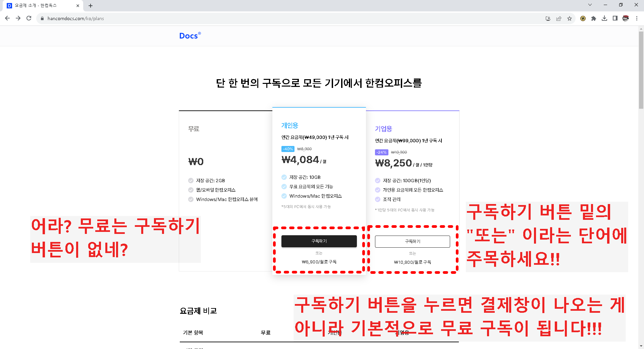Image resolution: width=644 pixels, height=349 pixels.
Task: Click the back navigation arrow
Action: pyautogui.click(x=7, y=18)
